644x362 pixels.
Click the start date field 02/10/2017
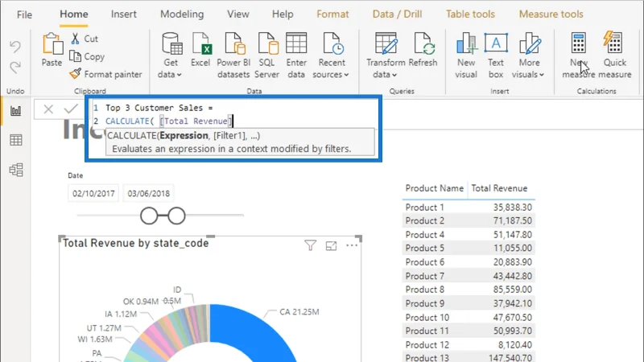93,193
